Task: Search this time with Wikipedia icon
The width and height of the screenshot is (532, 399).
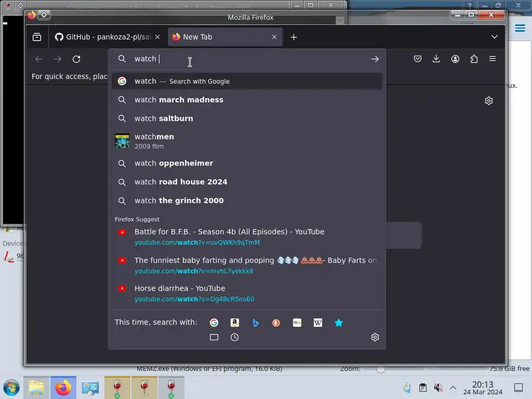Action: [318, 323]
